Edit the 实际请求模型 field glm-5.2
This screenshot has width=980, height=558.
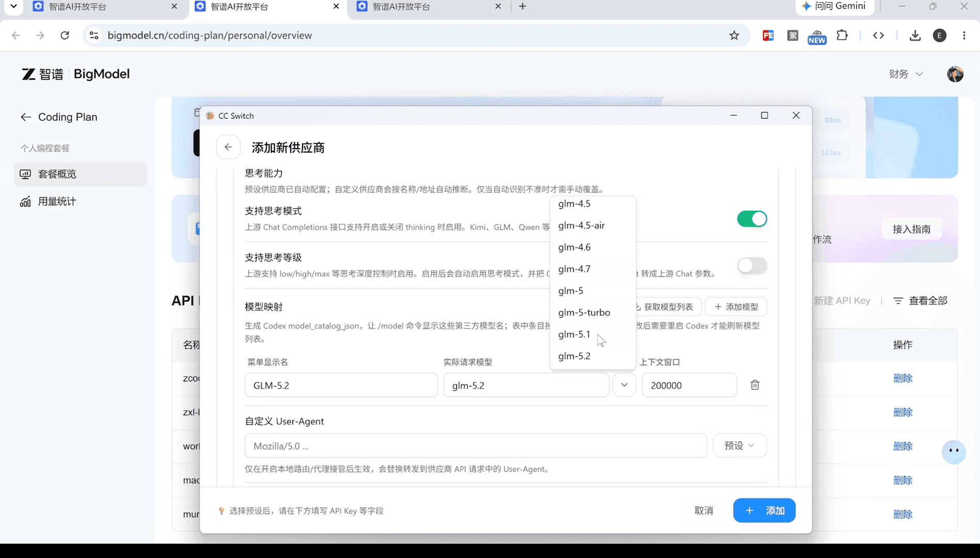click(526, 385)
